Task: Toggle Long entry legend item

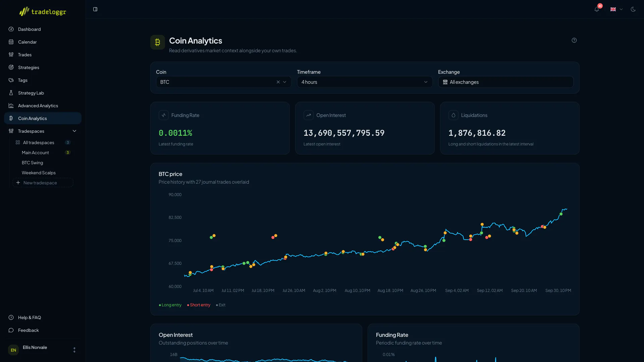Action: tap(170, 305)
